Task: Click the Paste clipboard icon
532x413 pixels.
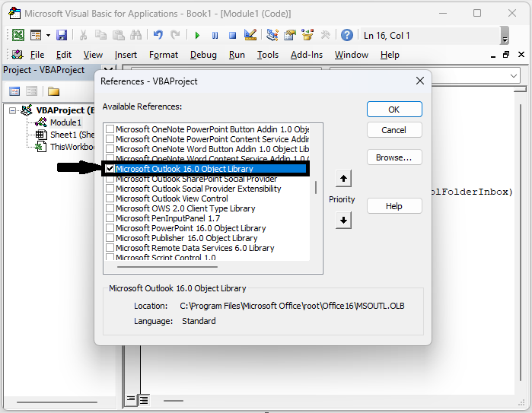Action: [x=118, y=35]
